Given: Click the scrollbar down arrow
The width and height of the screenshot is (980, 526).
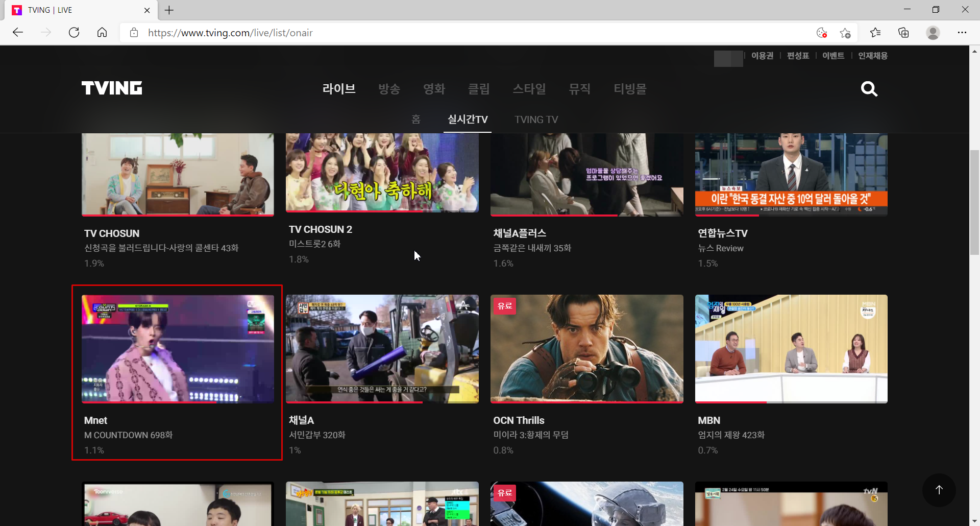Looking at the screenshot, I should coord(974,521).
